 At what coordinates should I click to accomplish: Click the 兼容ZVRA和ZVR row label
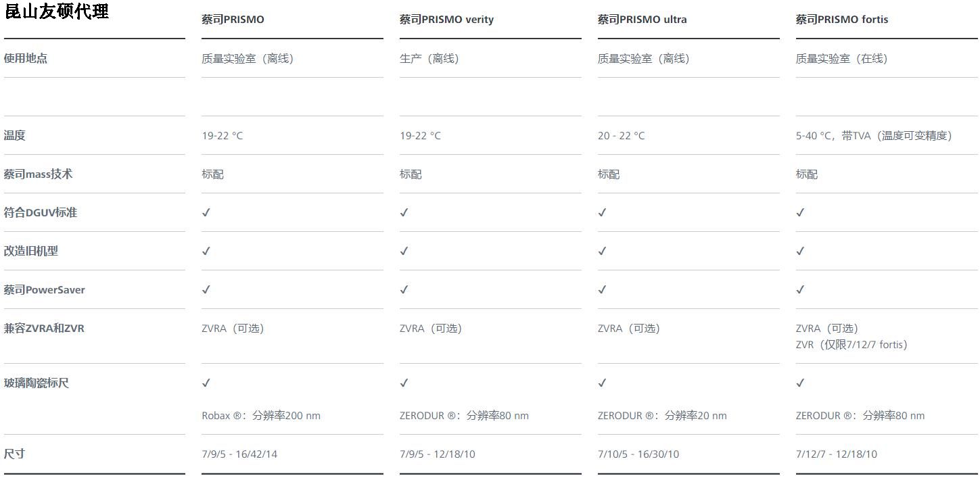click(44, 329)
